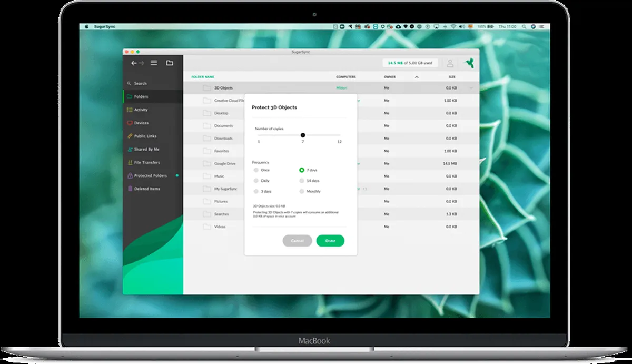Sort by the SIZE column header
This screenshot has height=364, width=632.
452,77
